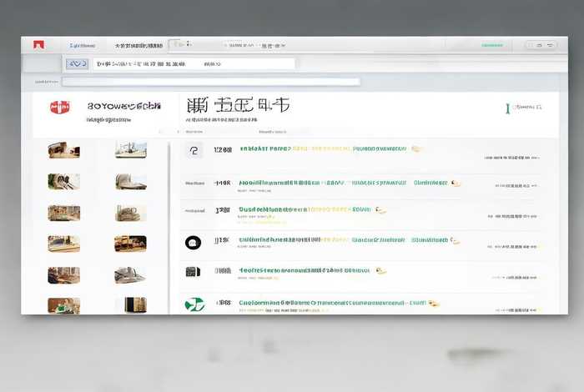Image resolution: width=584 pixels, height=392 pixels.
Task: Click the yellow badge ending the first row title
Action: (x=416, y=149)
